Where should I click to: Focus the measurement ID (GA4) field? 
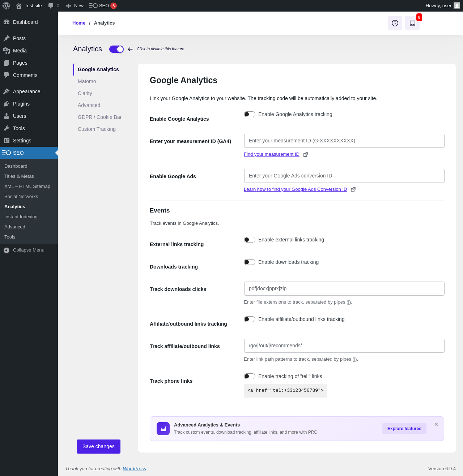point(344,141)
